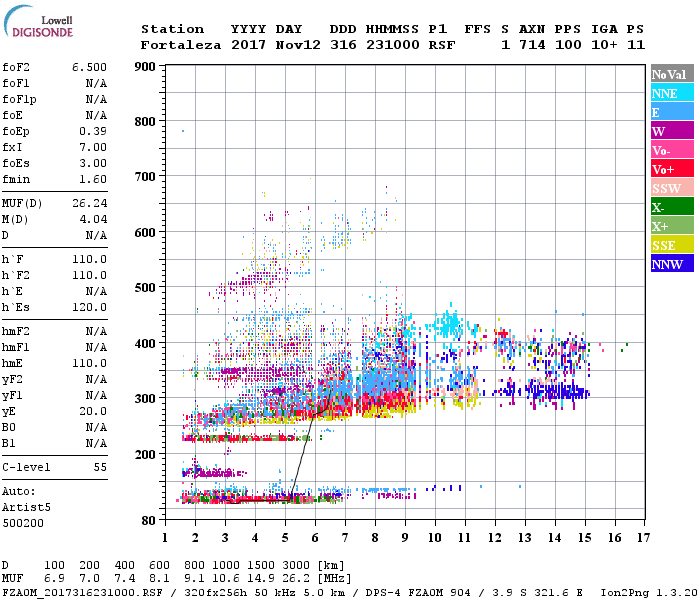Click the MUF value 14.9
Screen dimensions: 700x600
click(261, 578)
